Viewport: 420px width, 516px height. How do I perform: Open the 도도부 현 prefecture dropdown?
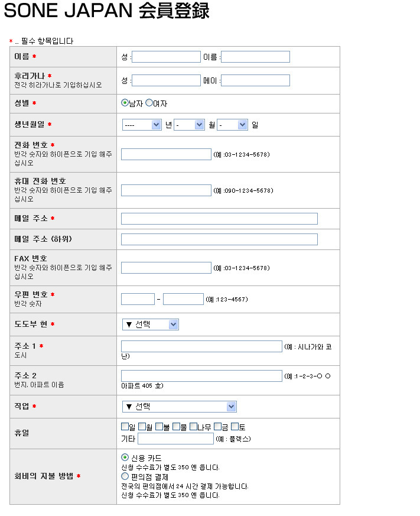[150, 324]
